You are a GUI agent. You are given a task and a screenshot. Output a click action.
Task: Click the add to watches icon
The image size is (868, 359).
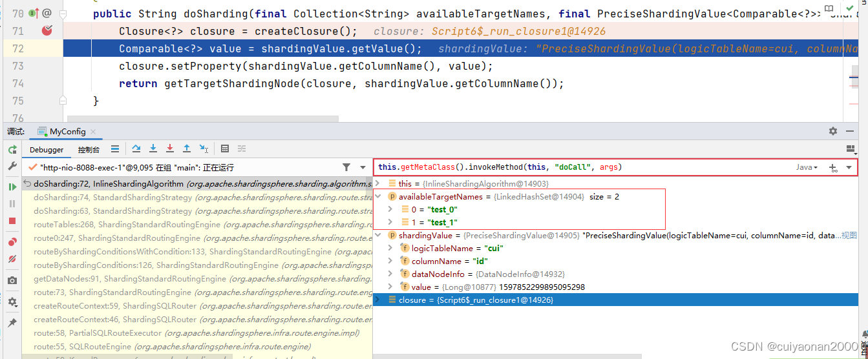pos(833,168)
